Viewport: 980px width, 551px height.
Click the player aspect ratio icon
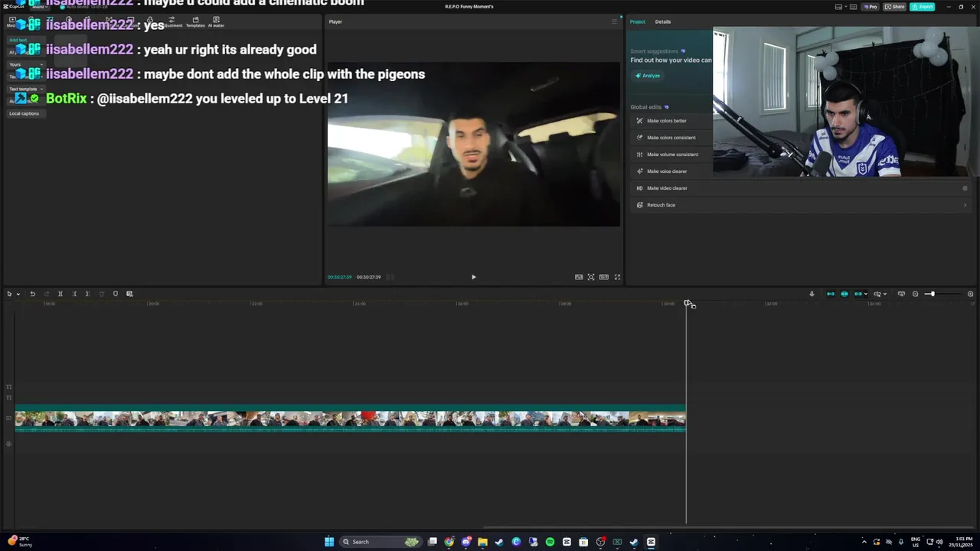pyautogui.click(x=604, y=277)
